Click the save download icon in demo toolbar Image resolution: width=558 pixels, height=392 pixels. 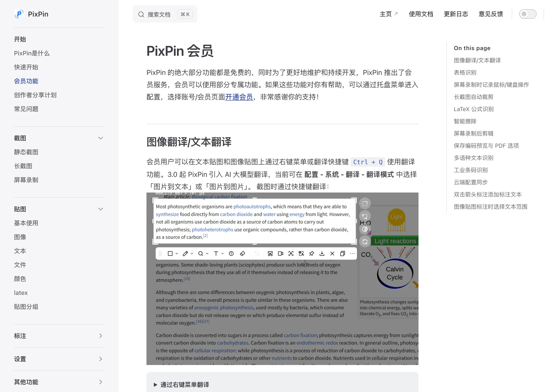322,253
